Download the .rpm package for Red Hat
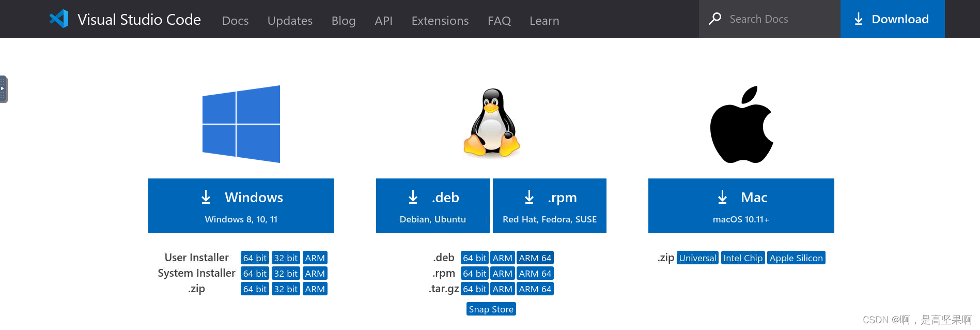Image resolution: width=980 pixels, height=330 pixels. point(550,205)
